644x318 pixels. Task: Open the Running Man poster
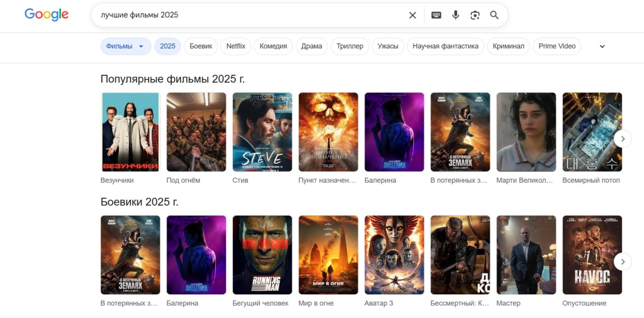[x=262, y=255]
